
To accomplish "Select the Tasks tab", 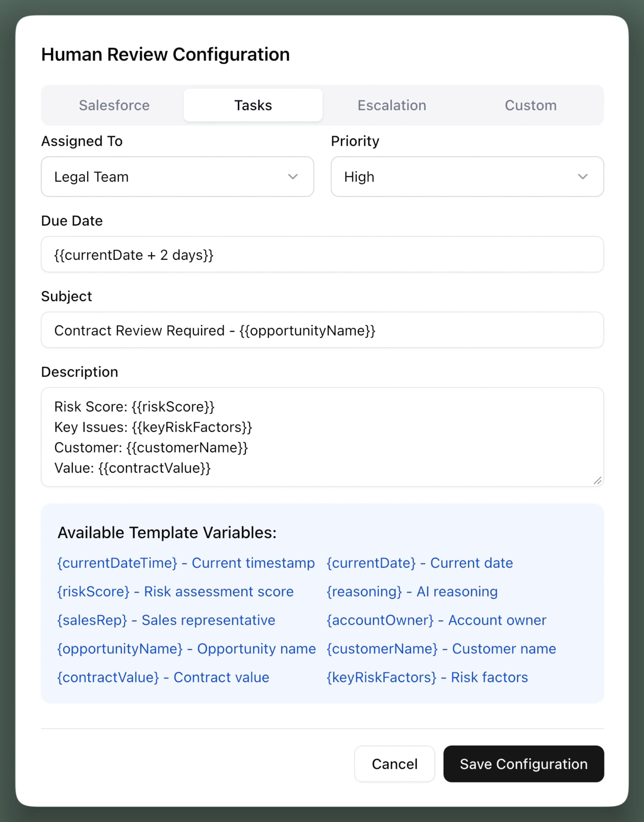I will 253,105.
